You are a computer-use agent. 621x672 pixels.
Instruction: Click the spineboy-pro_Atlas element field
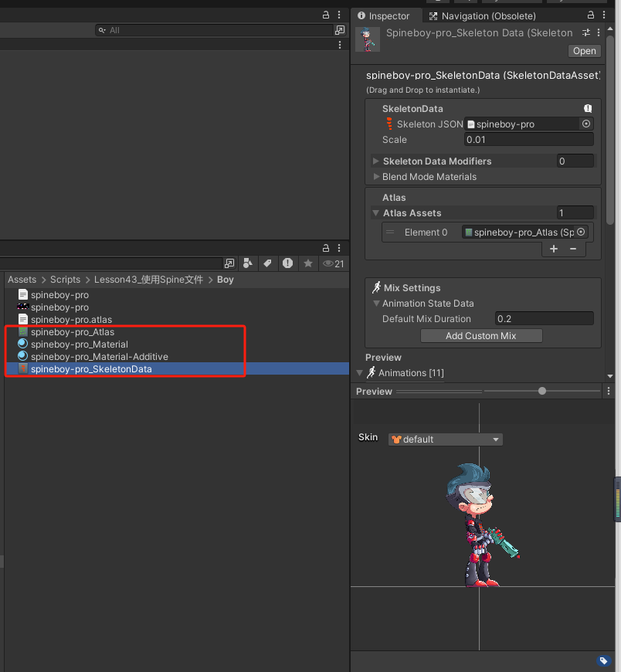point(519,232)
